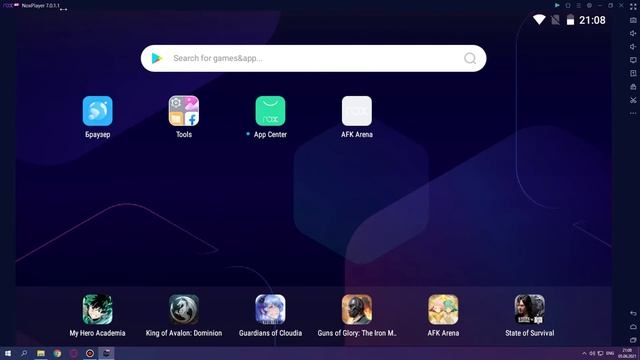Open Chrome from the Windows taskbar
Image resolution: width=640 pixels, height=360 pixels.
(57, 353)
